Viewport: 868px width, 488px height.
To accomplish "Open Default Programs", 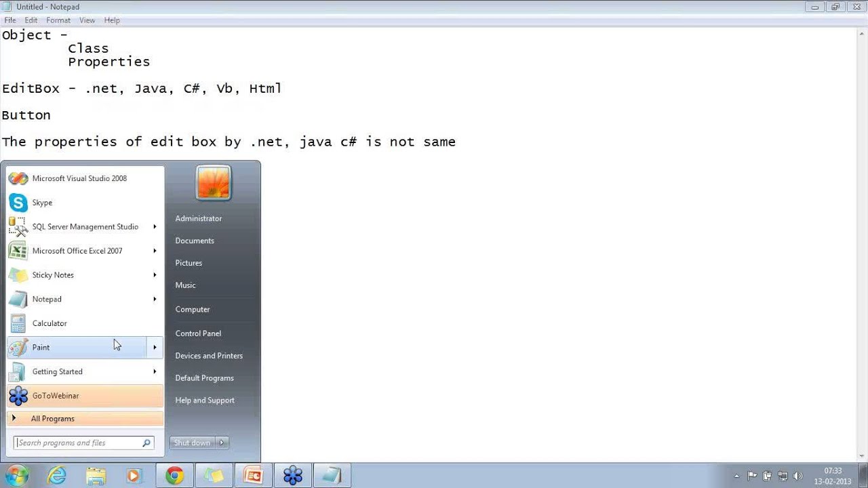I will (204, 378).
